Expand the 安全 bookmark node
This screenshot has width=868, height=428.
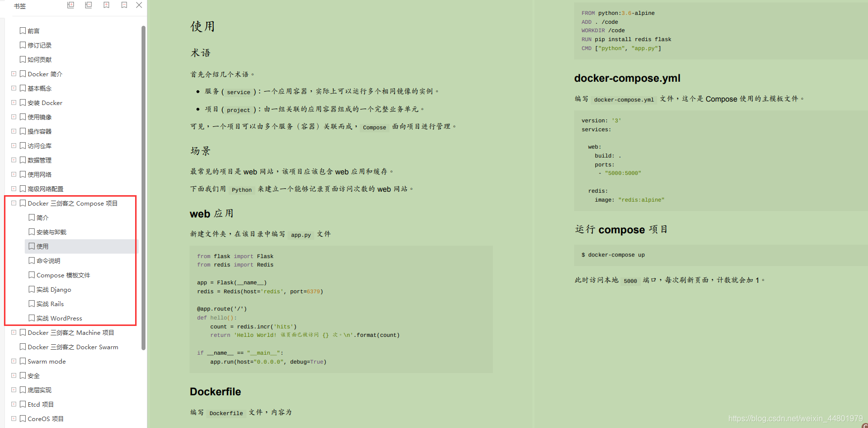(14, 375)
